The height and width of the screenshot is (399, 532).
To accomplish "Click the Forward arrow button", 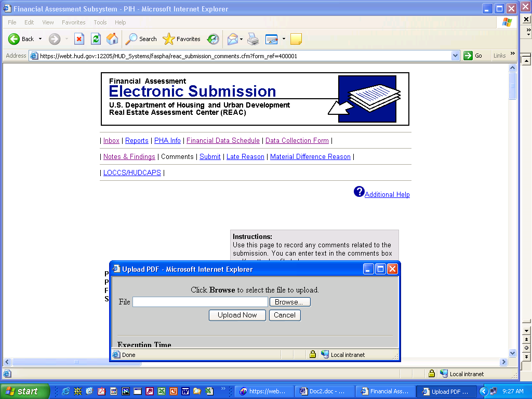I will pyautogui.click(x=54, y=39).
